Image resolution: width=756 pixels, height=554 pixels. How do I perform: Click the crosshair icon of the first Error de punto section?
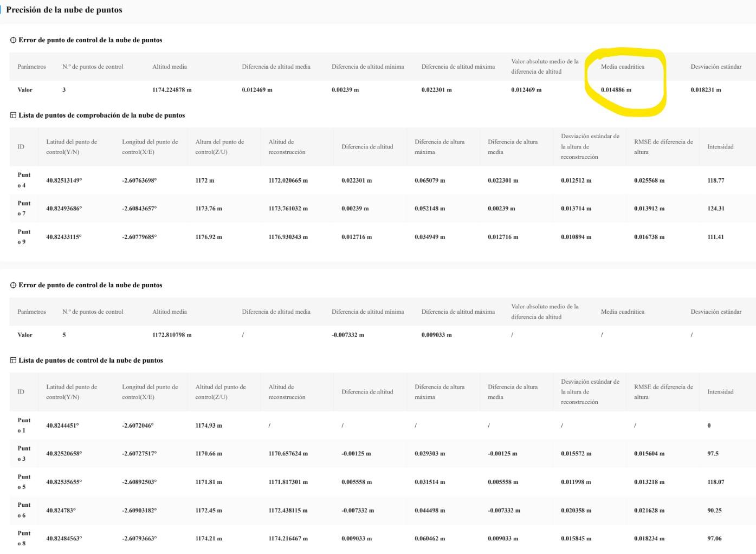[14, 40]
